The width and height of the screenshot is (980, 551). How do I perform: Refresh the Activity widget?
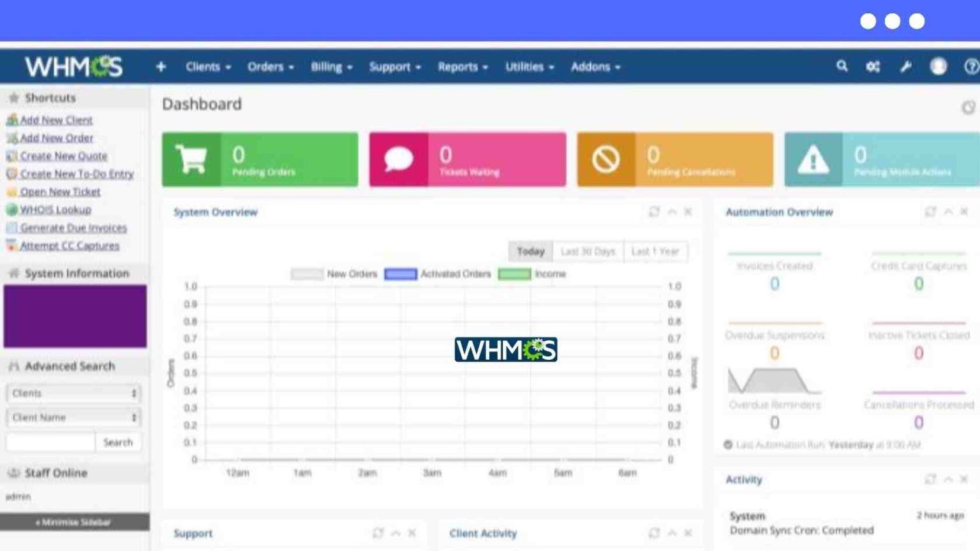(x=930, y=479)
